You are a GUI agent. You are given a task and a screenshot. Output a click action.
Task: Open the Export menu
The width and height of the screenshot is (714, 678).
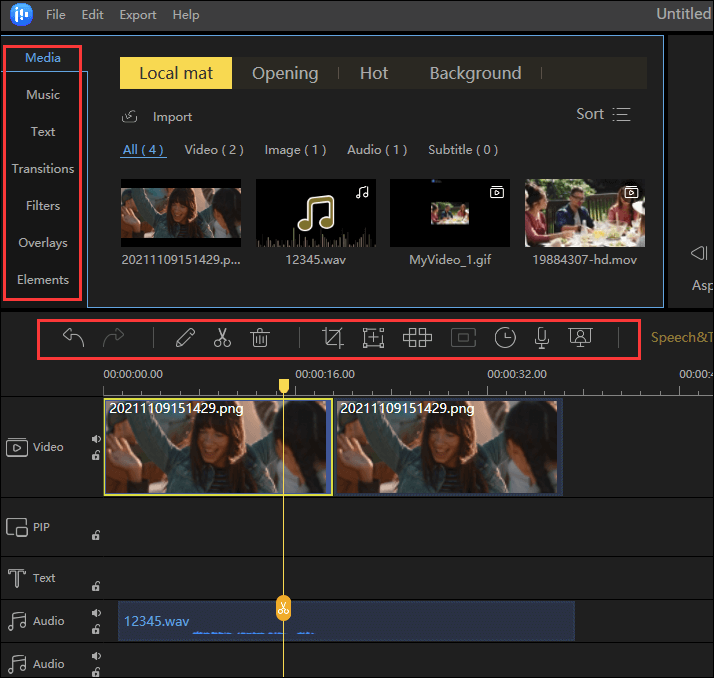[x=137, y=15]
